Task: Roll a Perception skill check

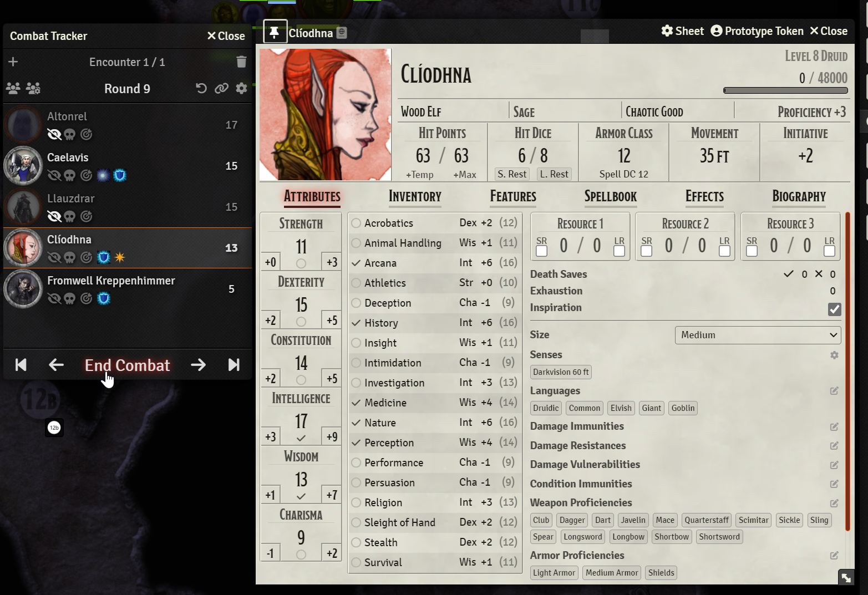Action: [389, 443]
